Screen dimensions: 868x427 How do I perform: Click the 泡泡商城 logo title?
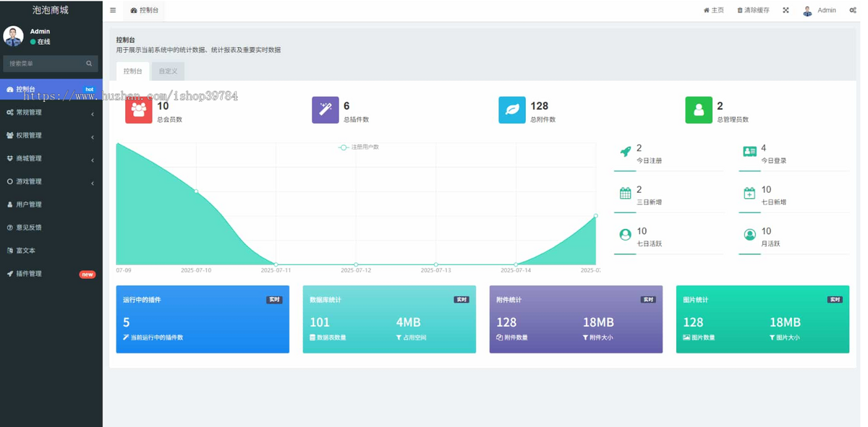[51, 10]
